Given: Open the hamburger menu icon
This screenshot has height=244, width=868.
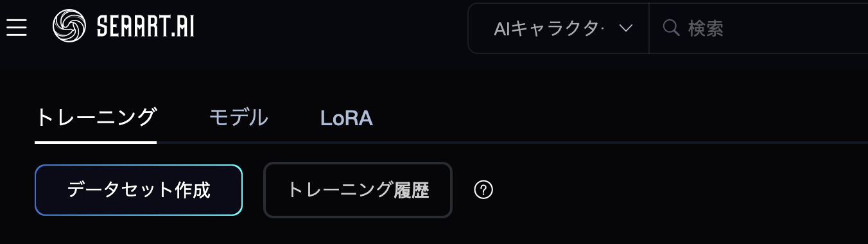Looking at the screenshot, I should [x=16, y=28].
